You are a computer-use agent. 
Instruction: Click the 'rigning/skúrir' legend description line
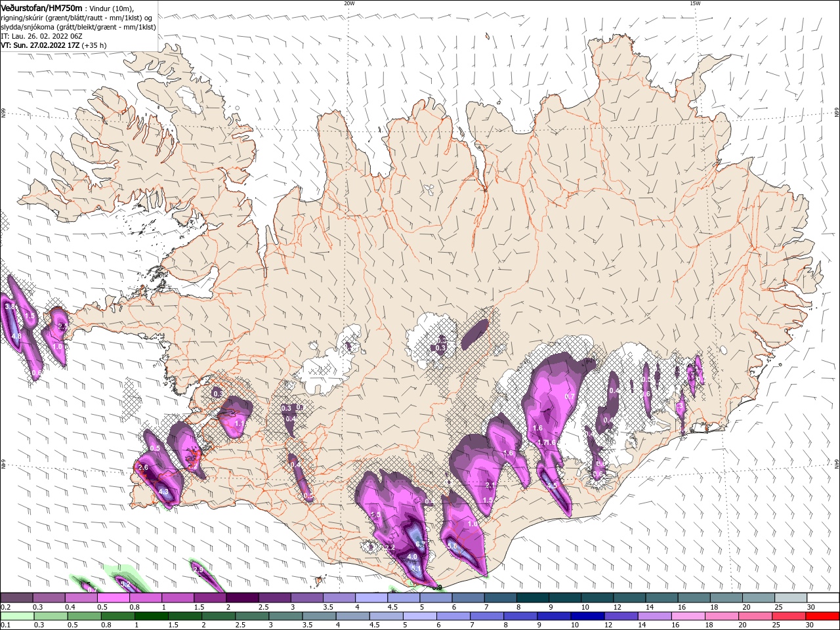77,18
